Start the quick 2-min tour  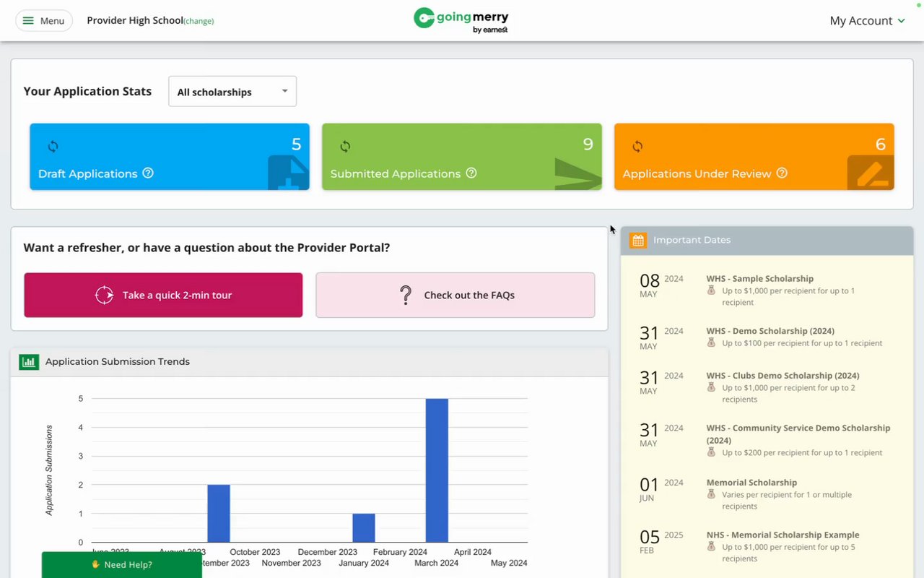(163, 295)
